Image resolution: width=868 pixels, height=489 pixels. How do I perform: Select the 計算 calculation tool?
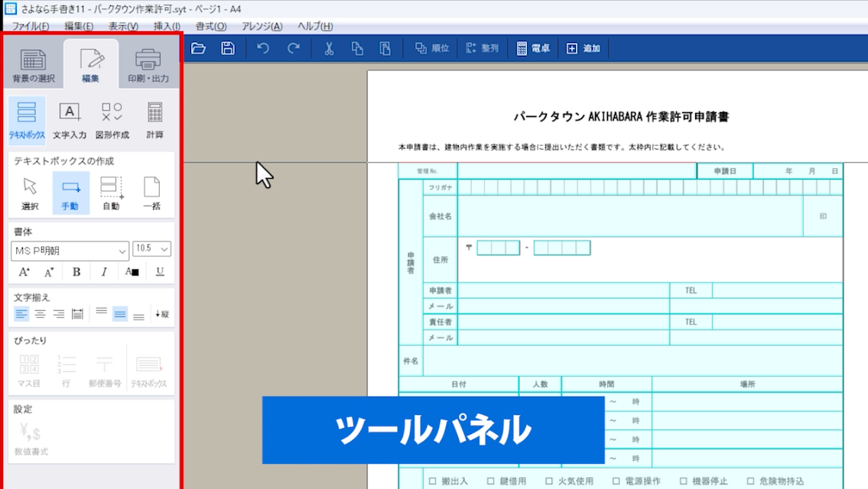click(154, 121)
